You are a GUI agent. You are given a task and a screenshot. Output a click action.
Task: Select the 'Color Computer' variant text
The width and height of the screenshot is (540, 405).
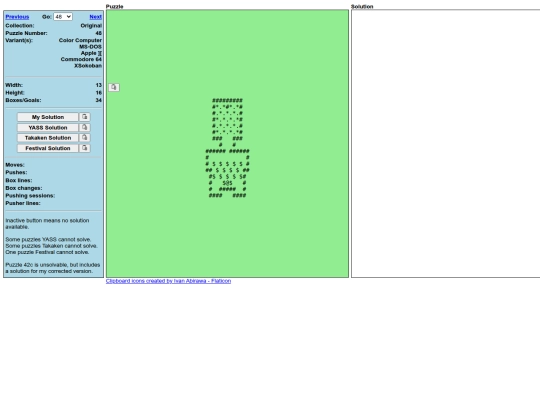click(x=80, y=40)
